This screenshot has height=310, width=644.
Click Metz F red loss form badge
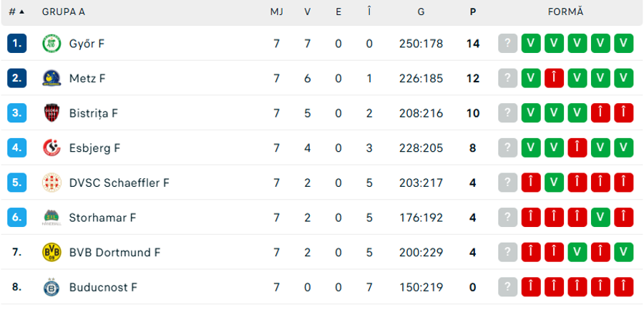click(x=554, y=78)
